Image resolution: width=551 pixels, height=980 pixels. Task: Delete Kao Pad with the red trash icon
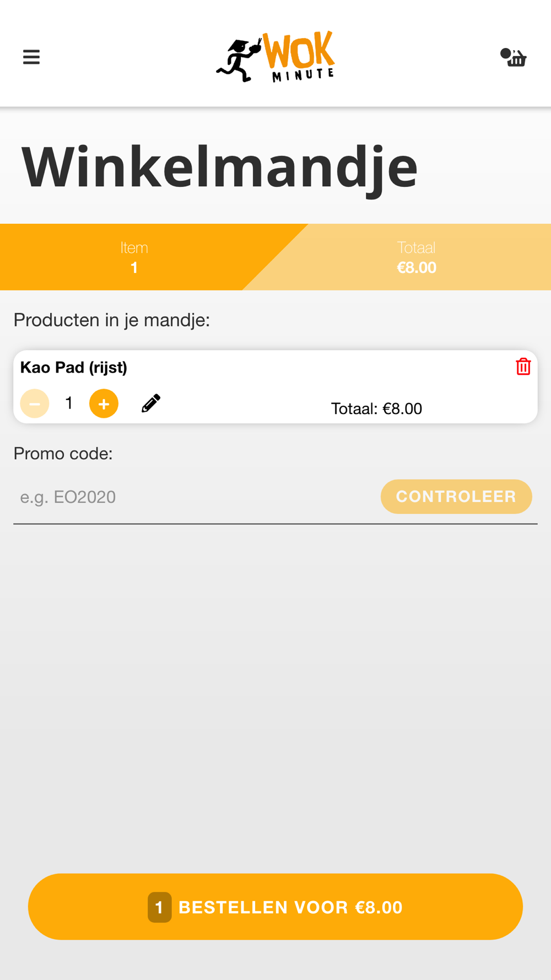pos(523,367)
